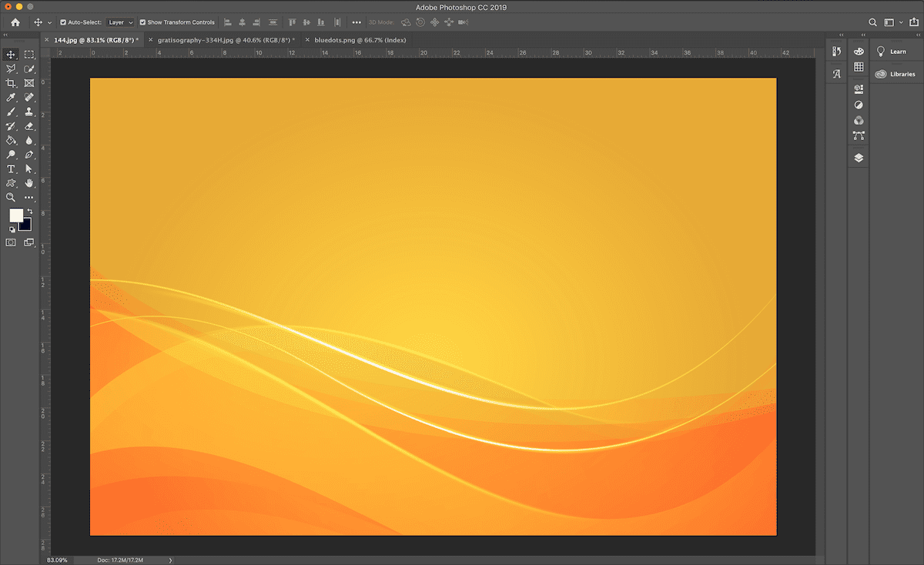
Task: Open the Libraries panel
Action: (x=896, y=73)
